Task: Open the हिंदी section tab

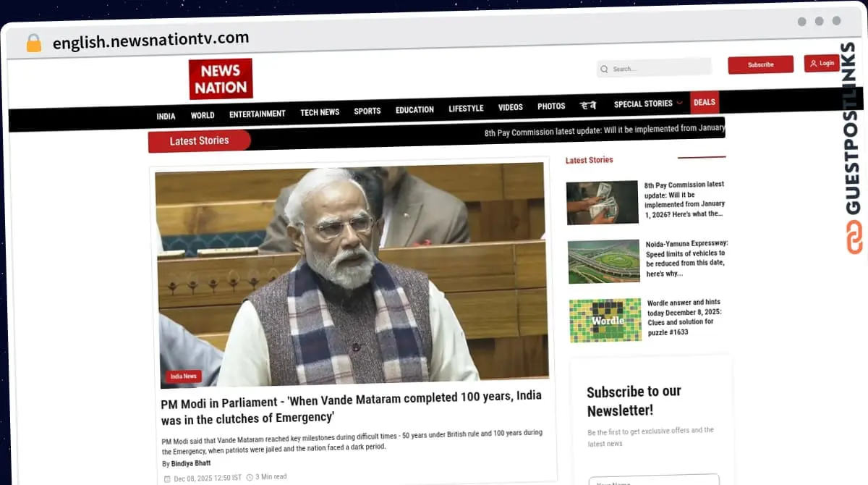Action: (589, 105)
